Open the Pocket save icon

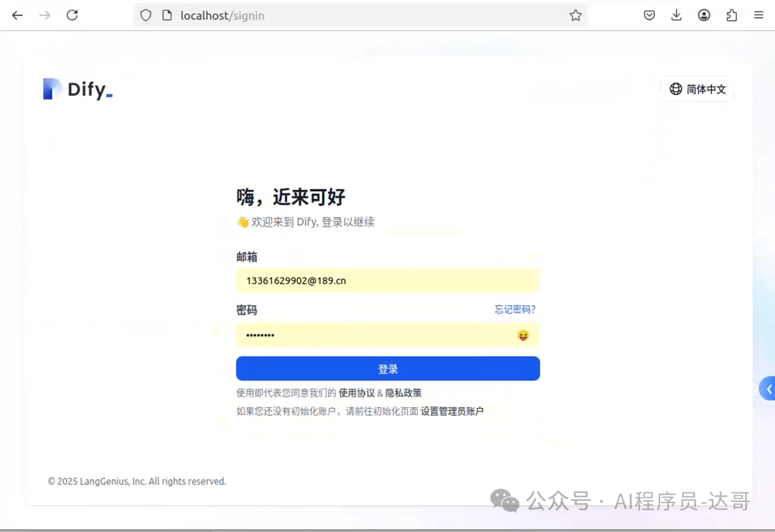[649, 15]
